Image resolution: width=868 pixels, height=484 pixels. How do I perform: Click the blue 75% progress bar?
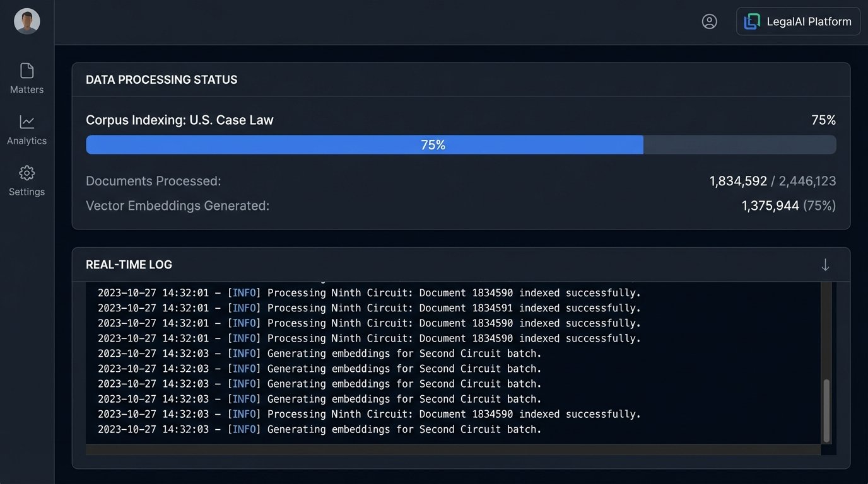coord(365,145)
